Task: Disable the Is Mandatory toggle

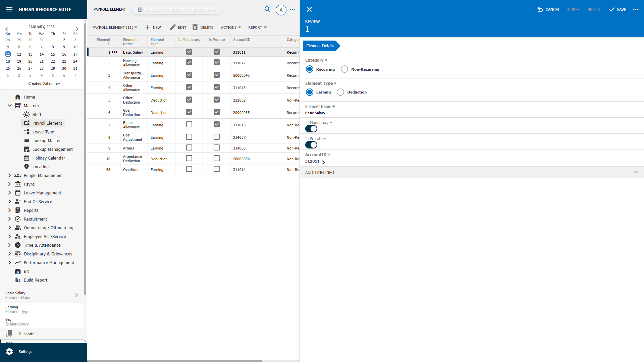Action: point(311,129)
